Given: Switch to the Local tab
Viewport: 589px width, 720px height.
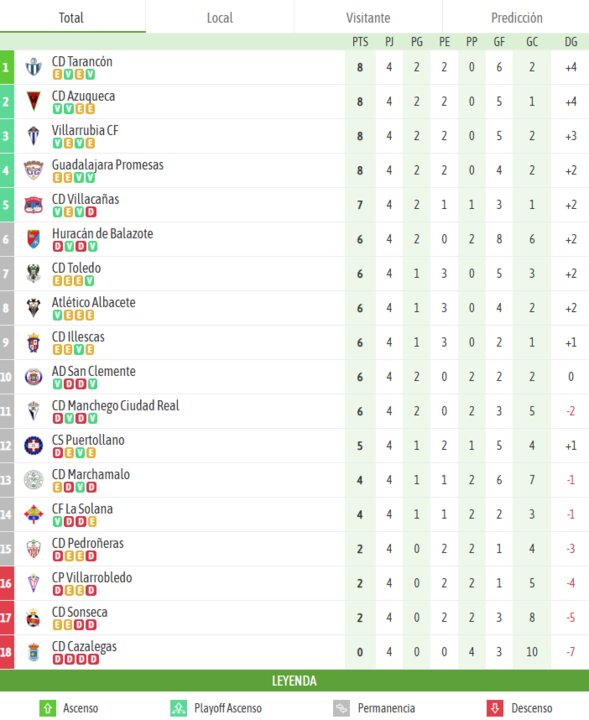Looking at the screenshot, I should click(220, 17).
